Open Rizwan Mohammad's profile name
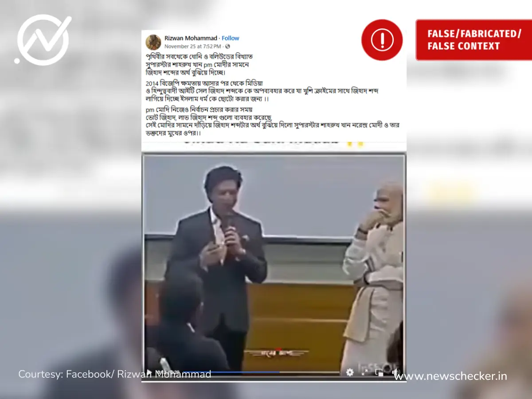Screen dimensions: 532x399 click(x=191, y=38)
